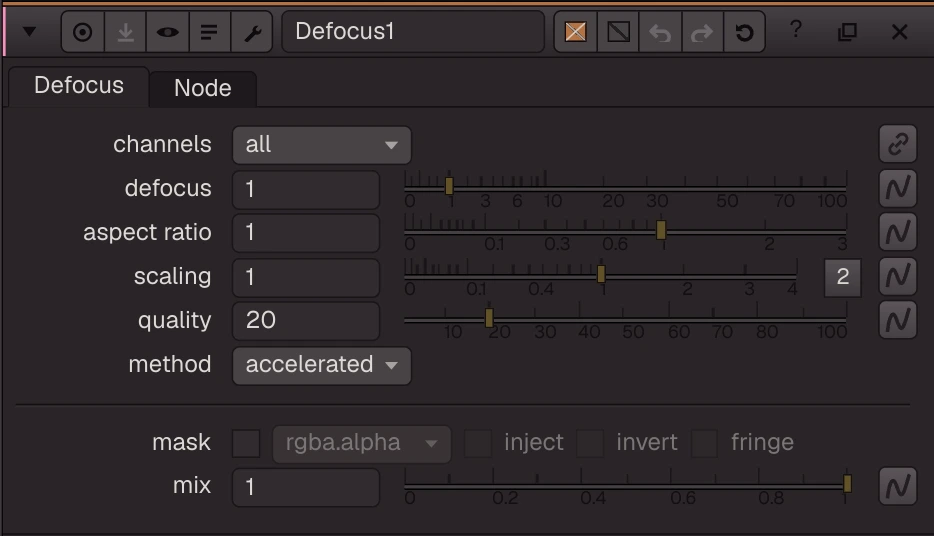Click the download/import arrow icon
934x536 pixels.
(126, 32)
